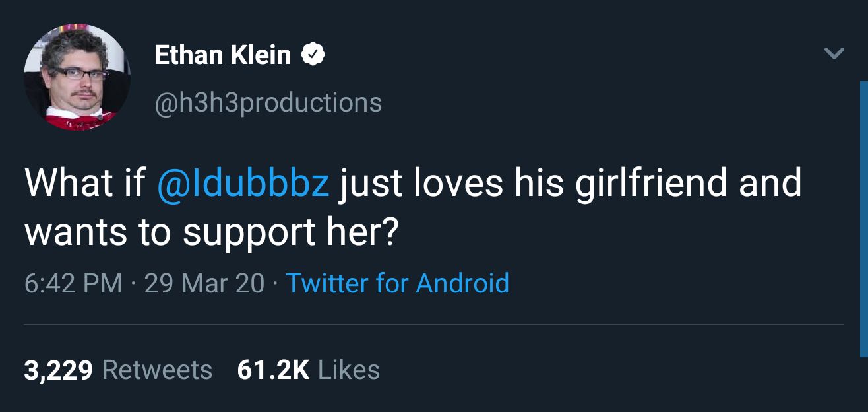Image resolution: width=868 pixels, height=412 pixels.
Task: Click the Ethan Klein display name
Action: click(221, 55)
